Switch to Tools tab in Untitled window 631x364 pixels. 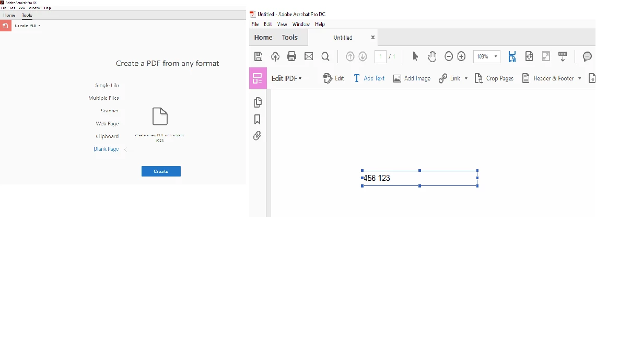(290, 38)
